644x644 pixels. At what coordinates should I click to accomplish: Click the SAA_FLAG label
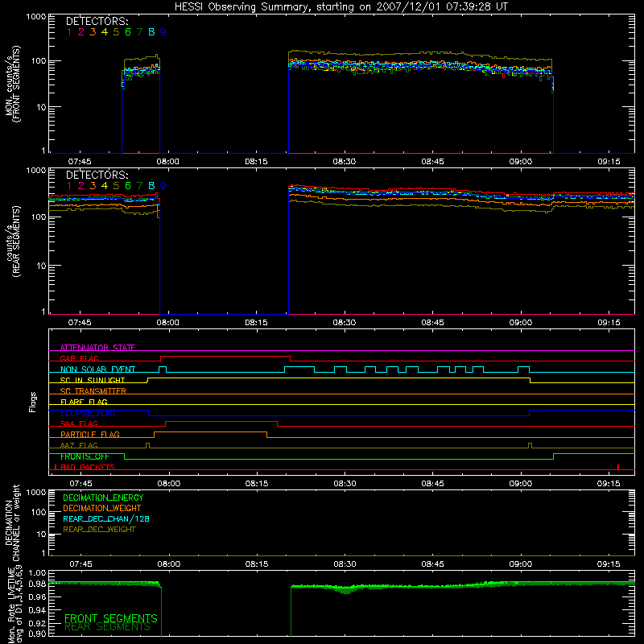(x=79, y=423)
